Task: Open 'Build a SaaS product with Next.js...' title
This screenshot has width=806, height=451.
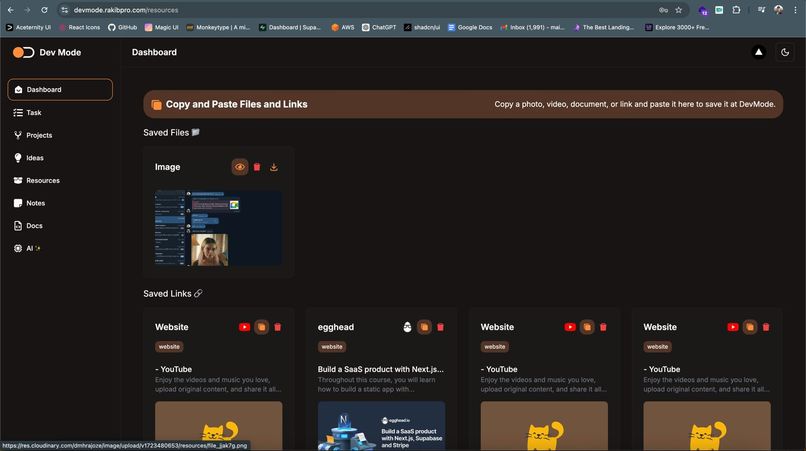Action: click(x=380, y=369)
